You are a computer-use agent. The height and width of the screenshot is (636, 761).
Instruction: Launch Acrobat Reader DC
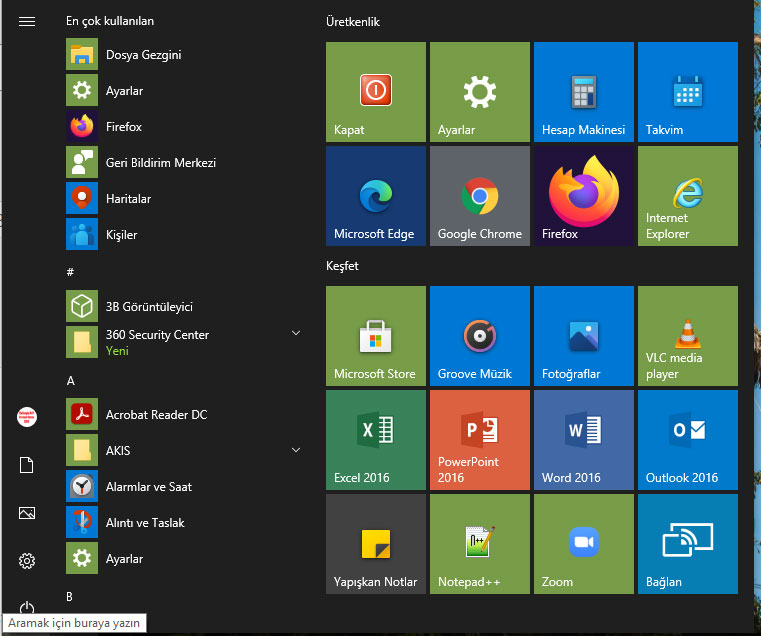pos(184,414)
